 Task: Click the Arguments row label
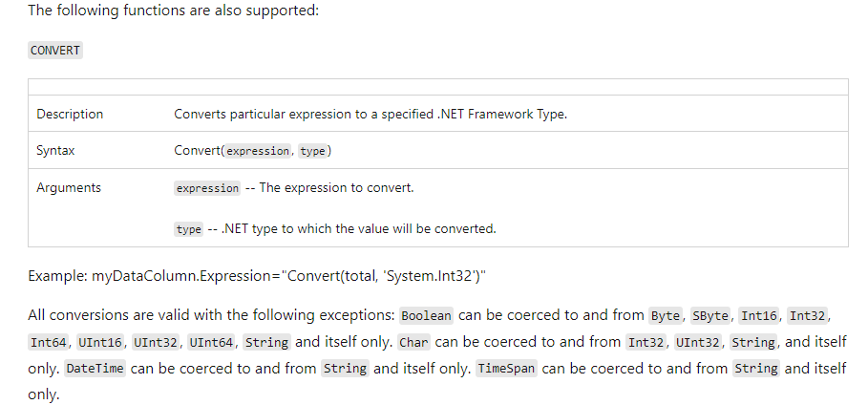69,187
